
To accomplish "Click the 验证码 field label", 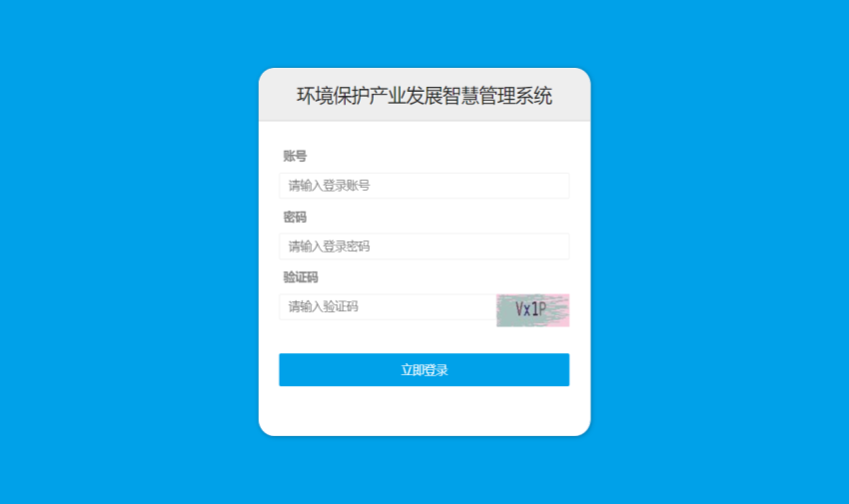I will coord(301,277).
